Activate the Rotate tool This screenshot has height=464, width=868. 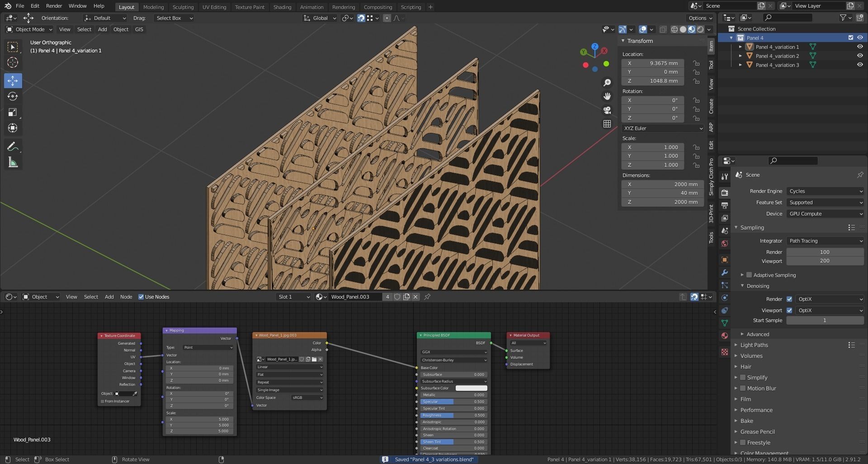[x=13, y=96]
